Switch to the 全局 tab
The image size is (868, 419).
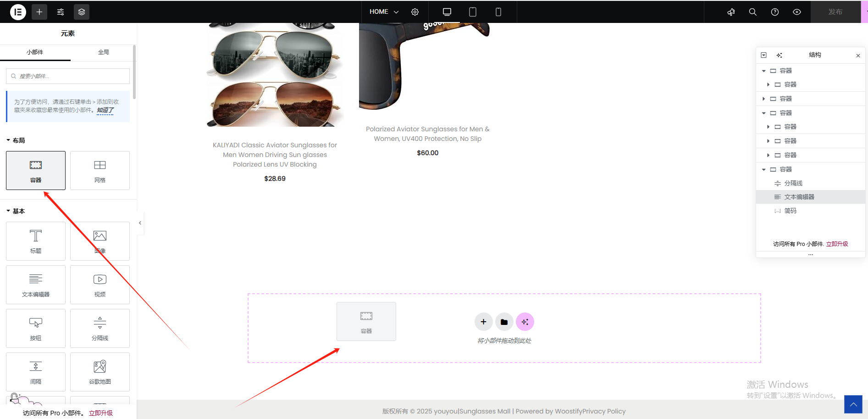104,52
